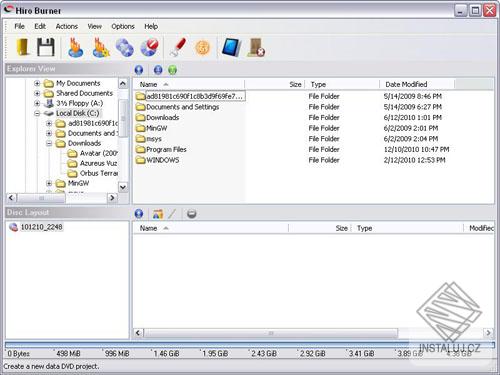
Task: Click the new project door icon
Action: point(23,47)
